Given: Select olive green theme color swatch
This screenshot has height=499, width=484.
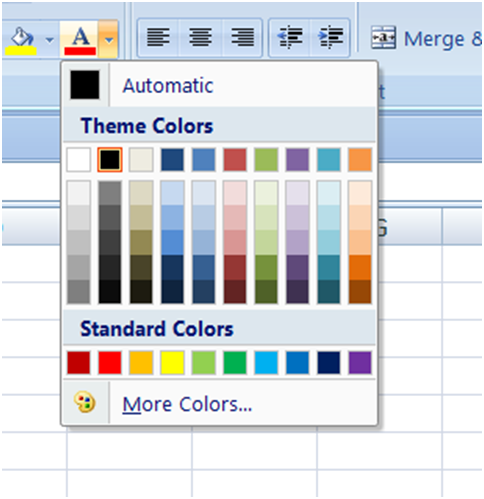Looking at the screenshot, I should [266, 160].
